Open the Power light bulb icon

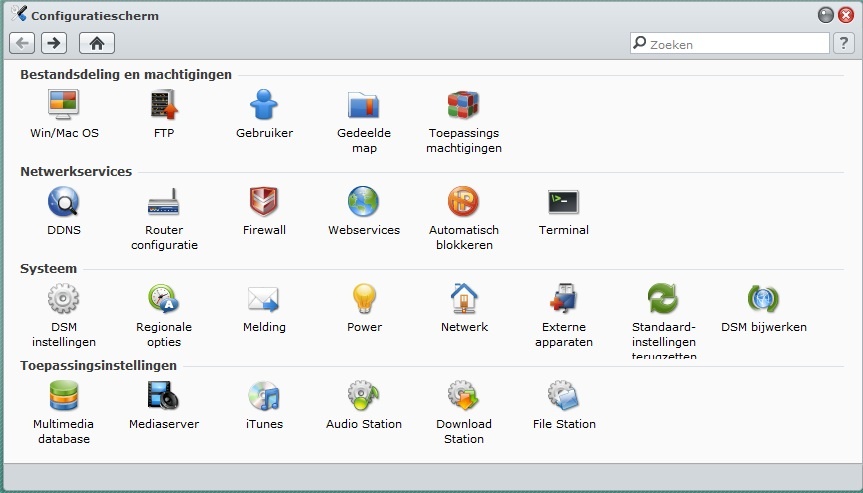pyautogui.click(x=364, y=298)
